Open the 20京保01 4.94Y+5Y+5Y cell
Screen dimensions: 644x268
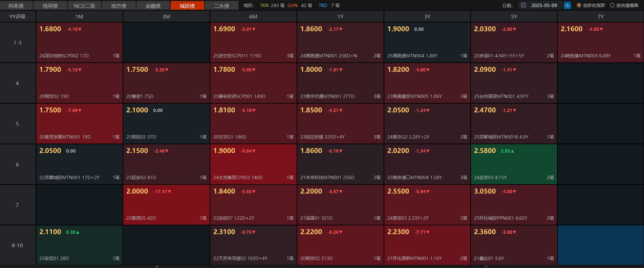514,43
